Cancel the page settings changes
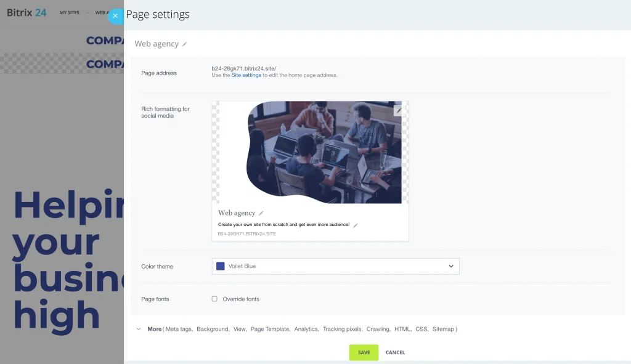The height and width of the screenshot is (364, 631). [x=395, y=352]
